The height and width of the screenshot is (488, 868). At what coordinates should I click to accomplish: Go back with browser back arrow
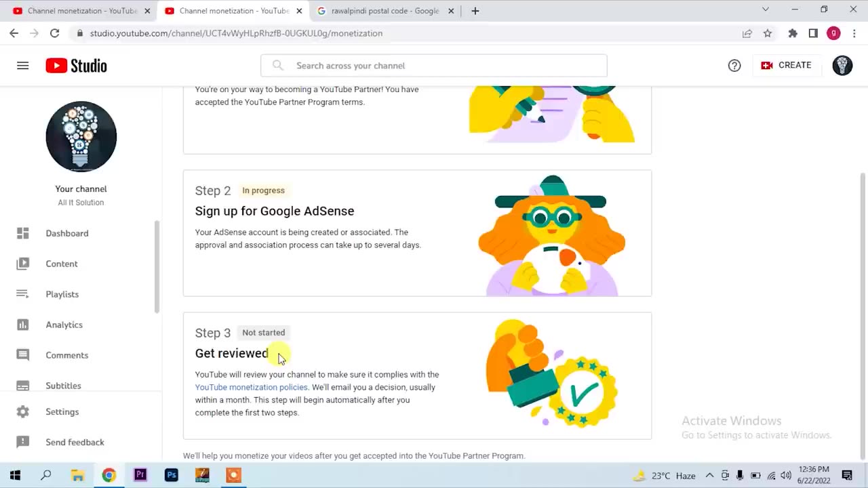14,33
